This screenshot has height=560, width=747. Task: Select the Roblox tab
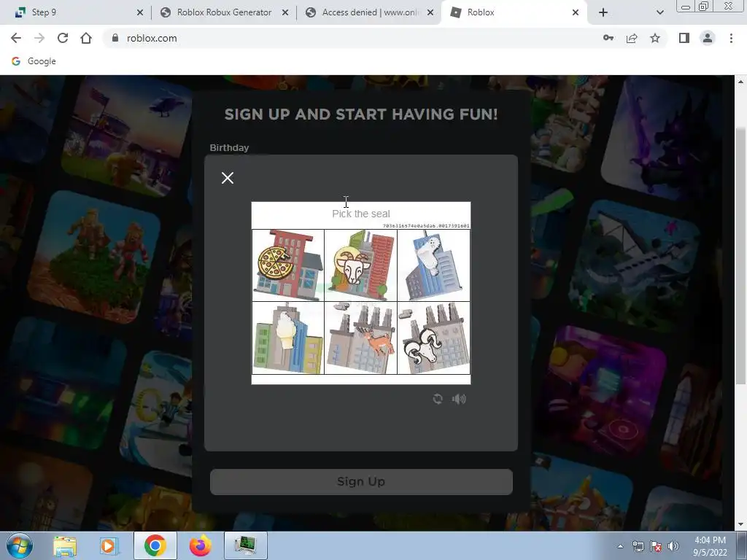[x=514, y=12]
